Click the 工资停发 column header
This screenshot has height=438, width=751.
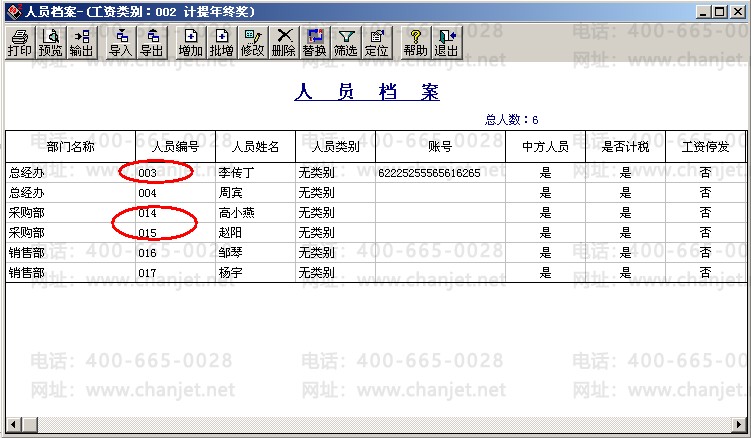pos(705,147)
